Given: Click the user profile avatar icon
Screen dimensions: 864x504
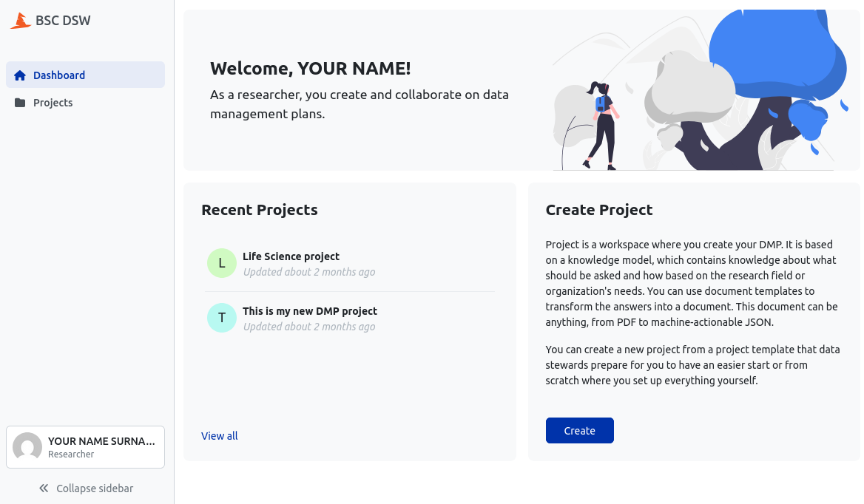Looking at the screenshot, I should click(x=27, y=447).
